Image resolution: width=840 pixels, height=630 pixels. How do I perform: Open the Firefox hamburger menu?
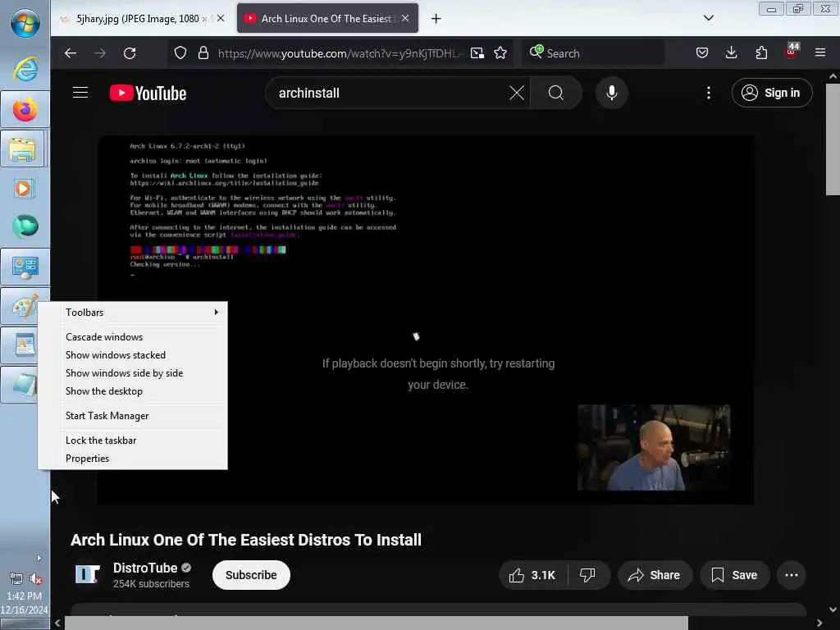[x=820, y=53]
